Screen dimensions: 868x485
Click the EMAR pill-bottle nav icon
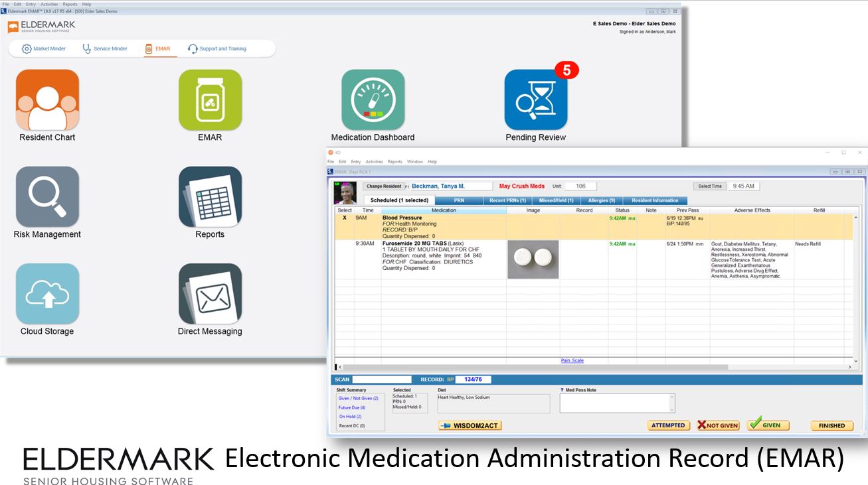149,48
